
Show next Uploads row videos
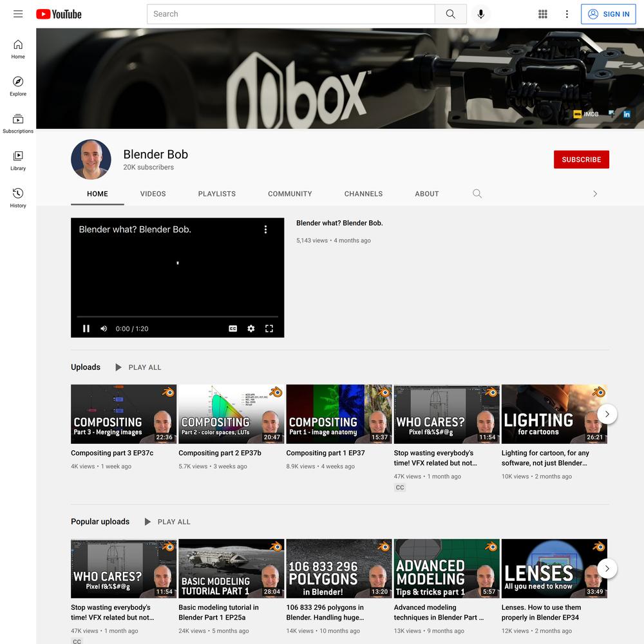607,414
